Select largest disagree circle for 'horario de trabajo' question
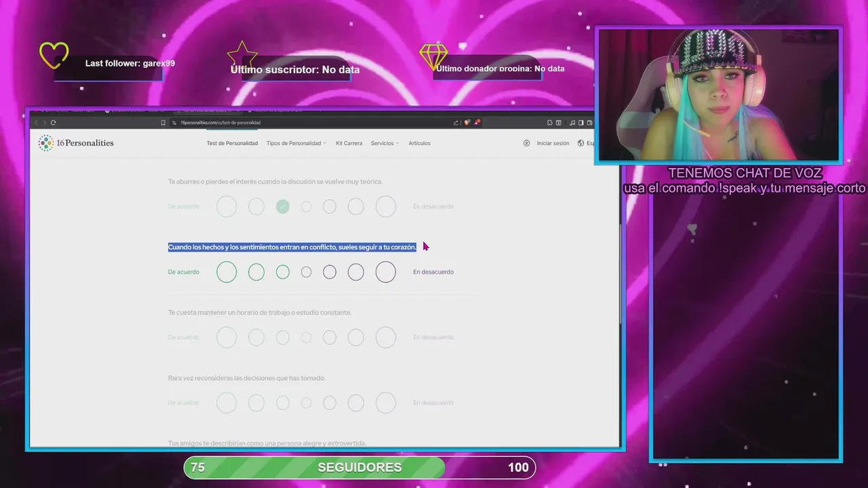This screenshot has height=488, width=868. click(386, 337)
